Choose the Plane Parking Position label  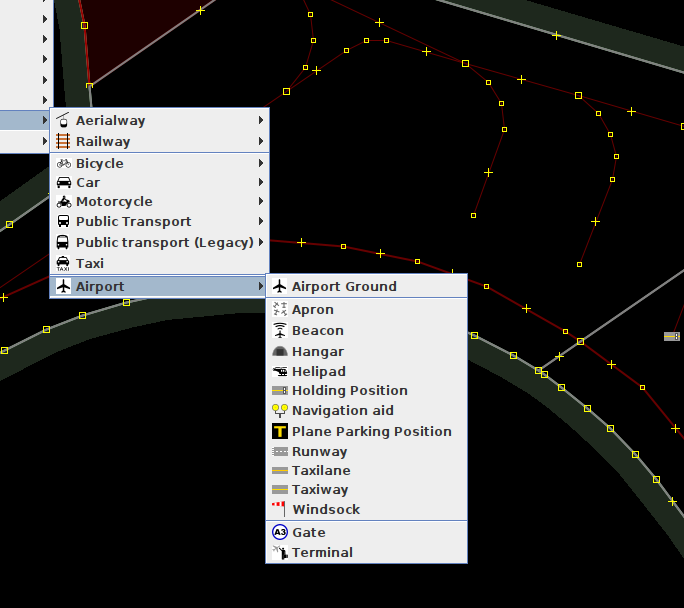(x=372, y=431)
